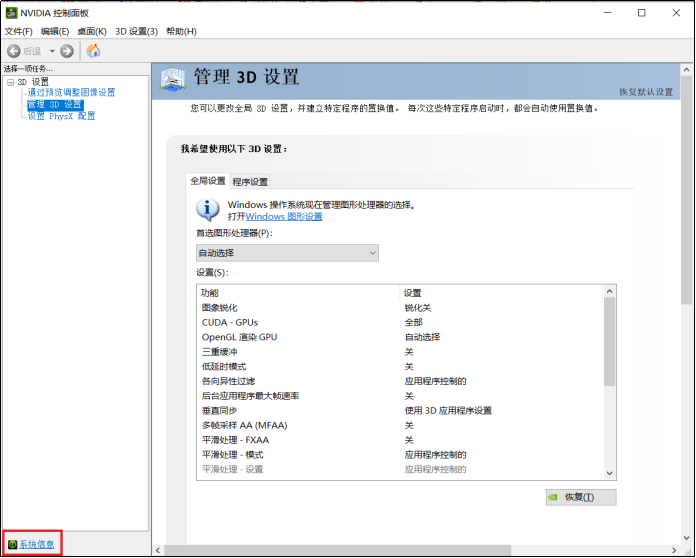
Task: Open the 桌面(K) menu
Action: [x=92, y=32]
